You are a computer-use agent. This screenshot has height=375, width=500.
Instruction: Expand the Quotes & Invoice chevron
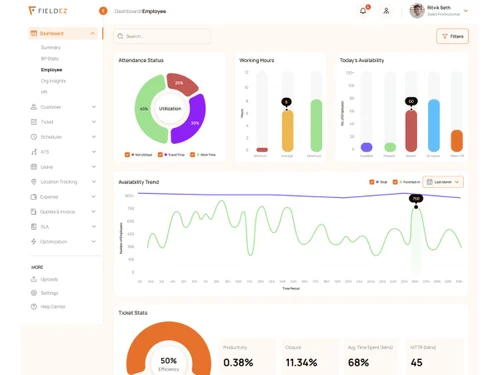94,212
